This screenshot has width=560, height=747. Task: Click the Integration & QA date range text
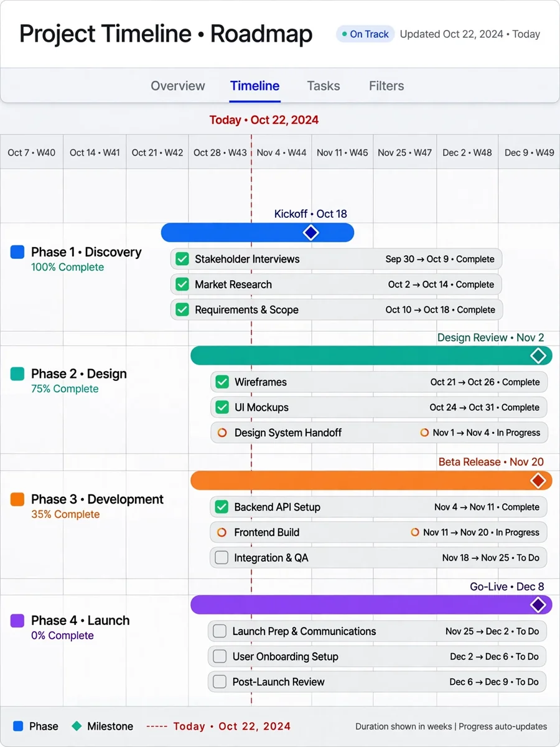coord(491,558)
